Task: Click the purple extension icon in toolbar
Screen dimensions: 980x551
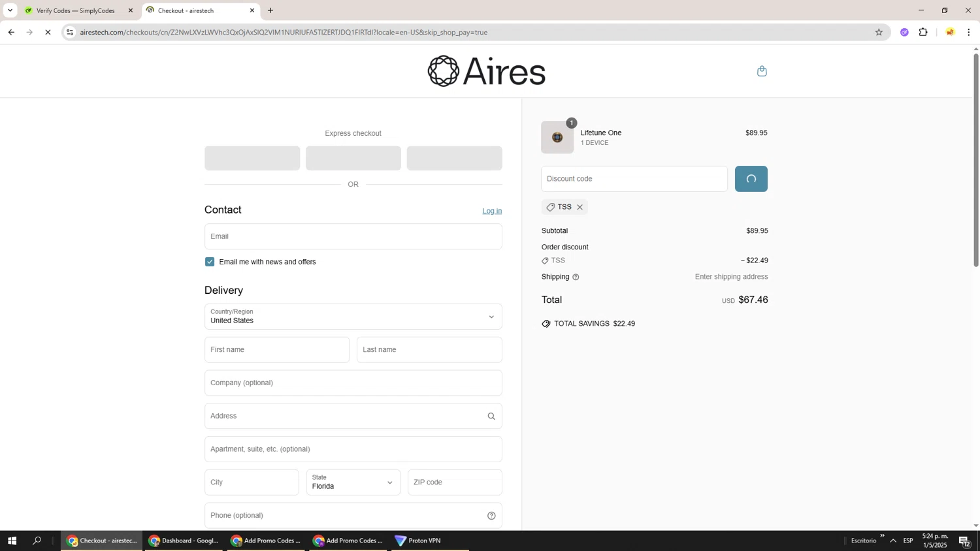Action: pyautogui.click(x=904, y=32)
